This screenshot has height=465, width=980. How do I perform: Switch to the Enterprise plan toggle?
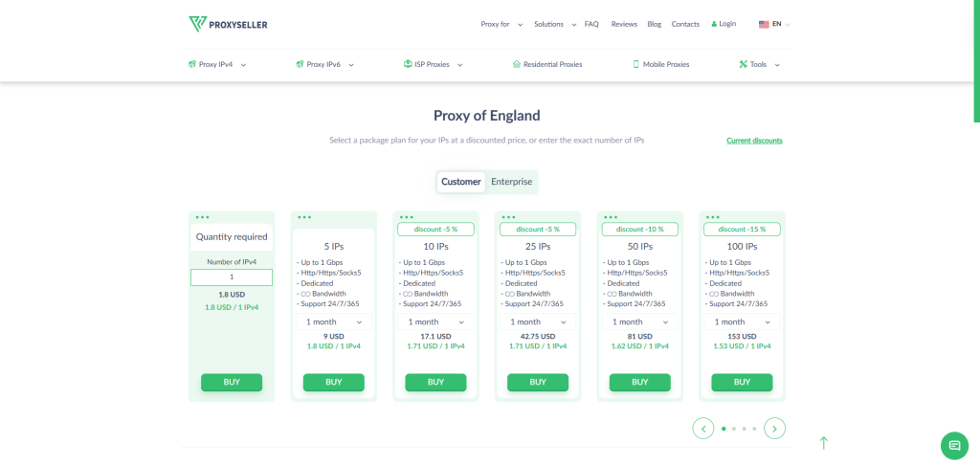pyautogui.click(x=512, y=182)
